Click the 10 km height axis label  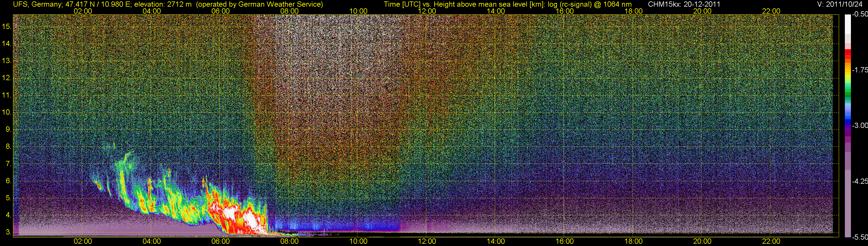pos(6,112)
